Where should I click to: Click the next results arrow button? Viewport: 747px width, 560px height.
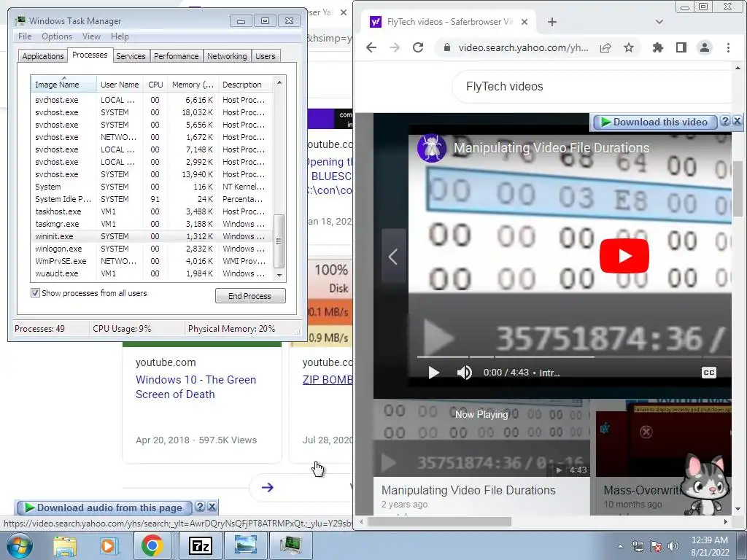(267, 487)
